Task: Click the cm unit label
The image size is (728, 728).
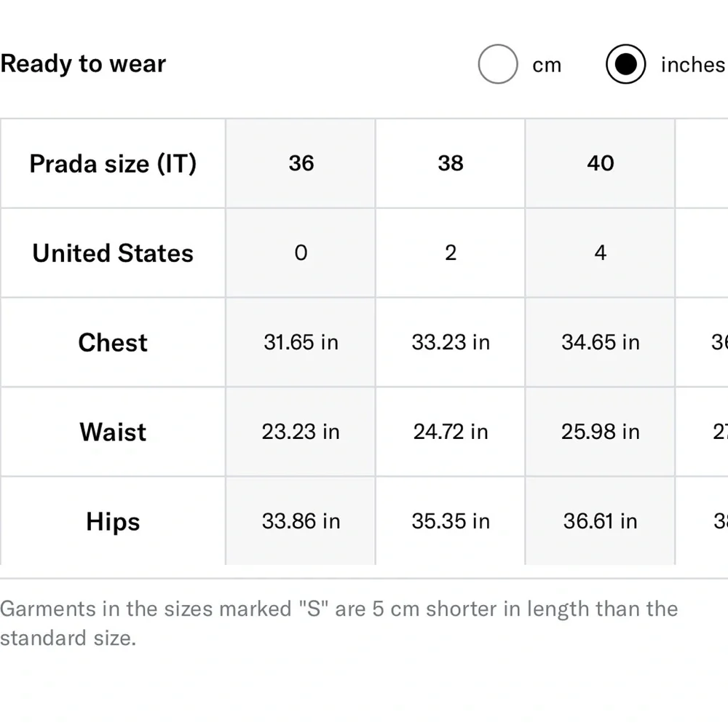Action: click(547, 66)
